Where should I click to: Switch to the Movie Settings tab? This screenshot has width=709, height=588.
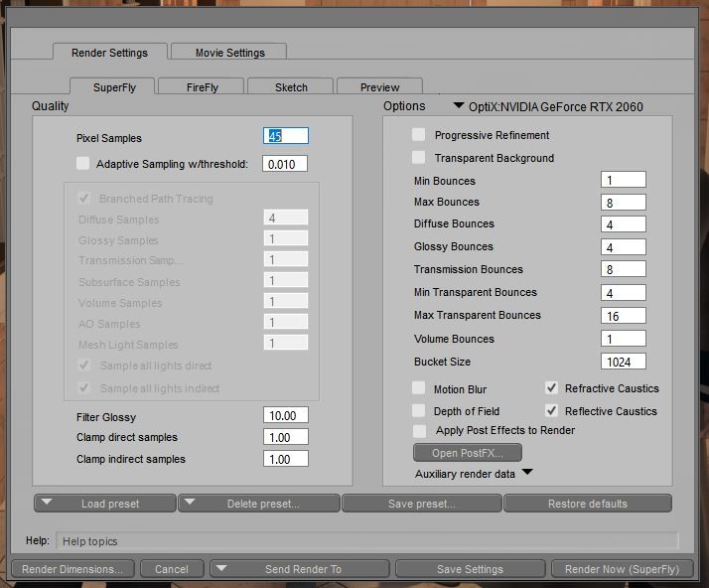[x=229, y=53]
